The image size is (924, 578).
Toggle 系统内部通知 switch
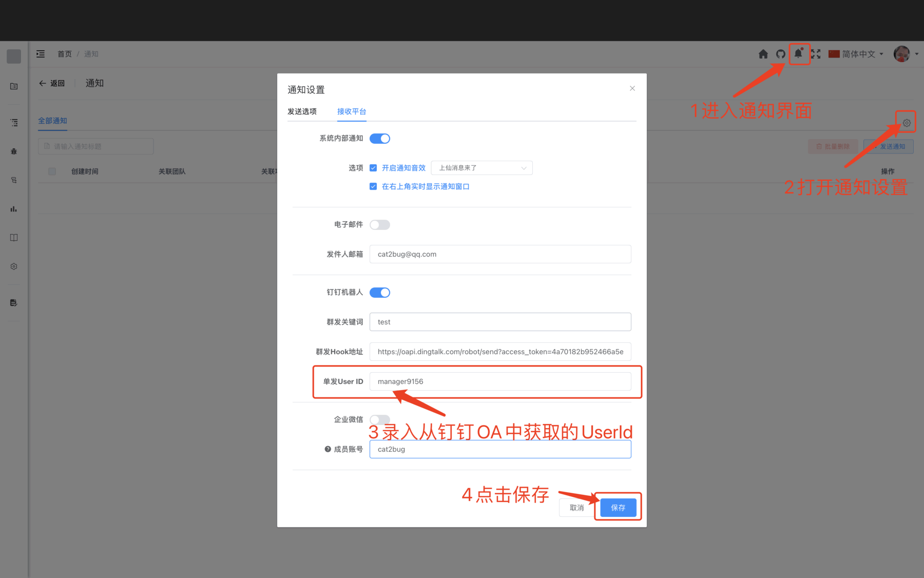click(x=380, y=139)
